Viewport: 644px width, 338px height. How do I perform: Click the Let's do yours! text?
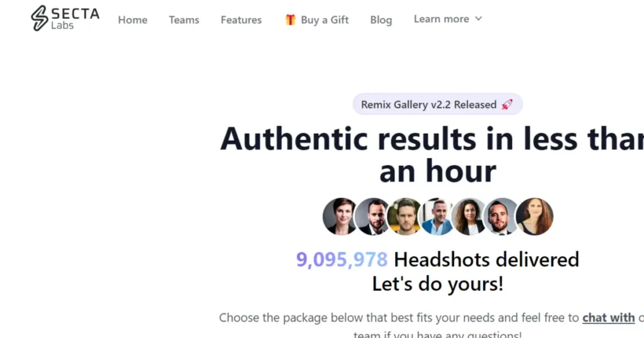tap(438, 284)
